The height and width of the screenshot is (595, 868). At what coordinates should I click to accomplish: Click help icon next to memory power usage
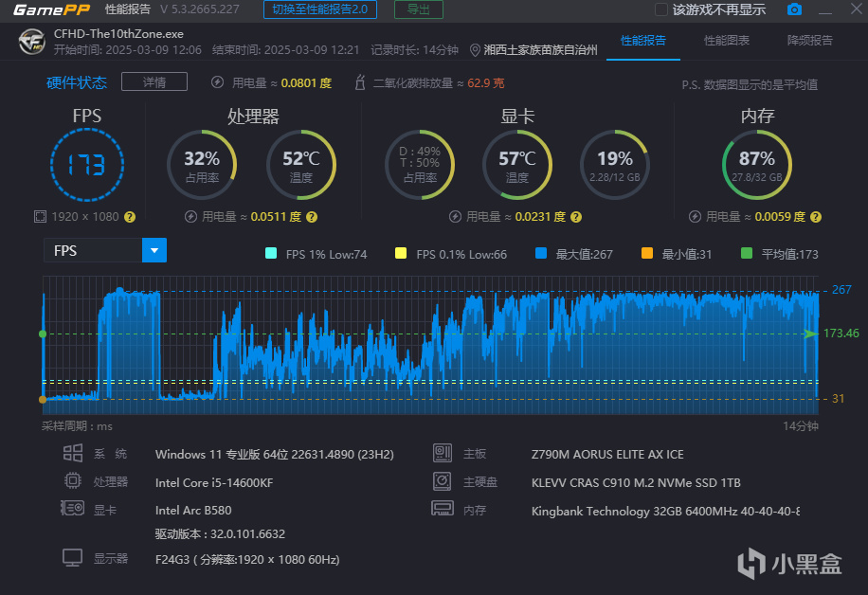[x=816, y=217]
